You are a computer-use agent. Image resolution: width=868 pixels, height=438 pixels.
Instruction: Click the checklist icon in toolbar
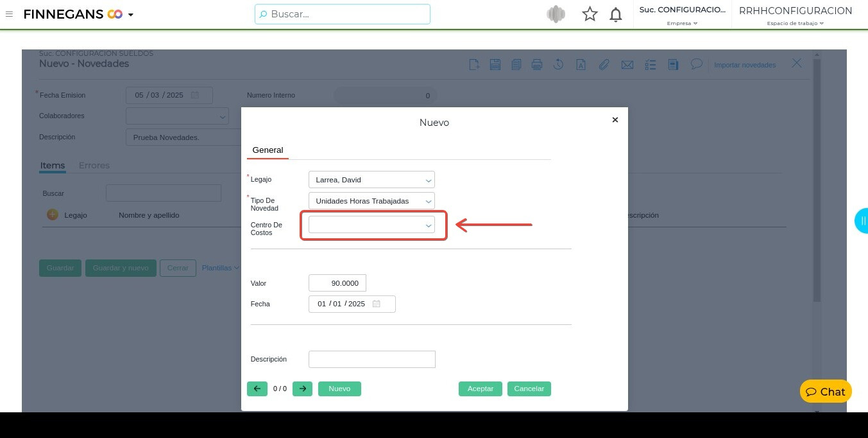point(651,65)
